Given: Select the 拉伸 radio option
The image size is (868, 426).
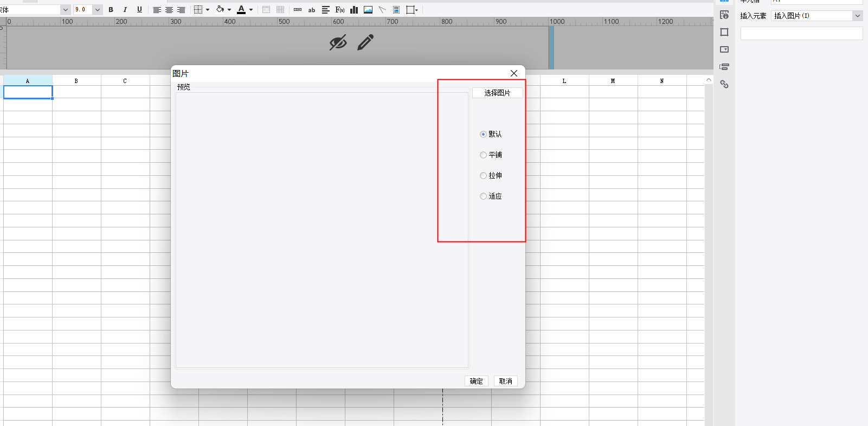Looking at the screenshot, I should tap(483, 175).
